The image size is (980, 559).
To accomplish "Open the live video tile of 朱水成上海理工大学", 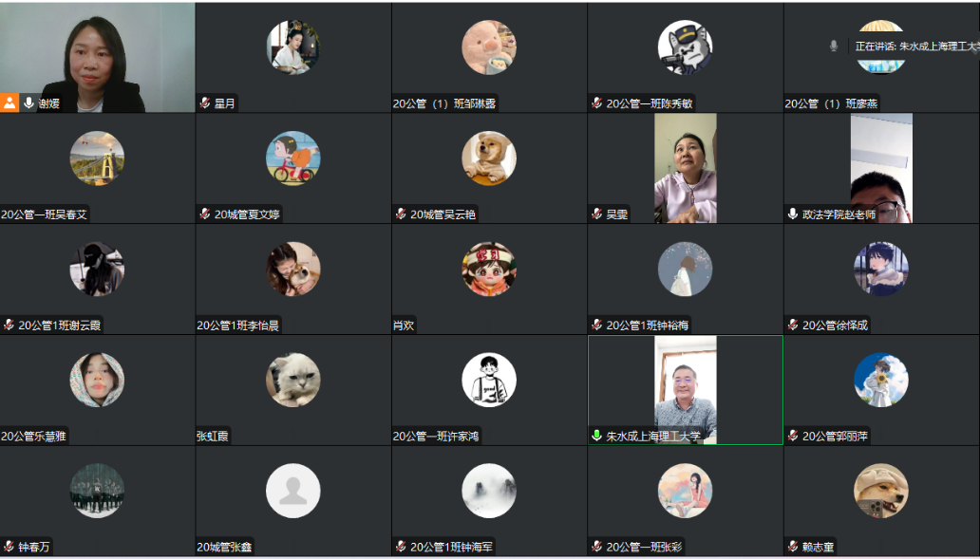I will [685, 390].
